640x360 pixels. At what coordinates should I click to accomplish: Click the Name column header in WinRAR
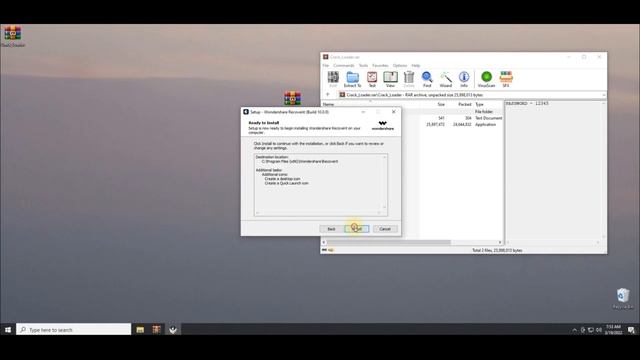[328, 104]
